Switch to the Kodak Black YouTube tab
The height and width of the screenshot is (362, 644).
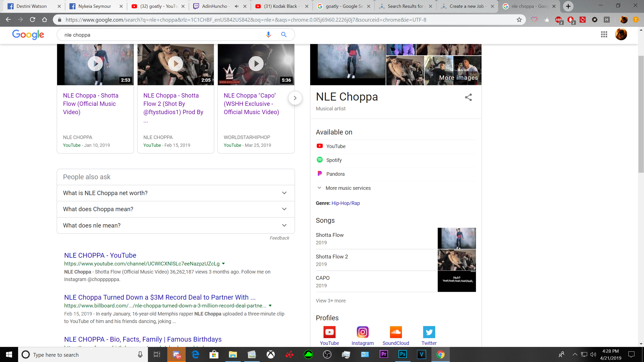coord(280,6)
